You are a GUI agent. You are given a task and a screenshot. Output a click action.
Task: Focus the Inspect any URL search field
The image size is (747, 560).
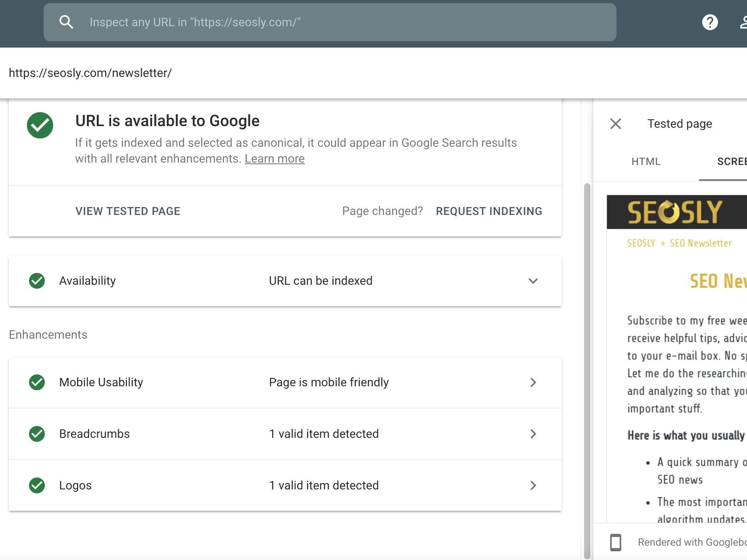tap(330, 22)
